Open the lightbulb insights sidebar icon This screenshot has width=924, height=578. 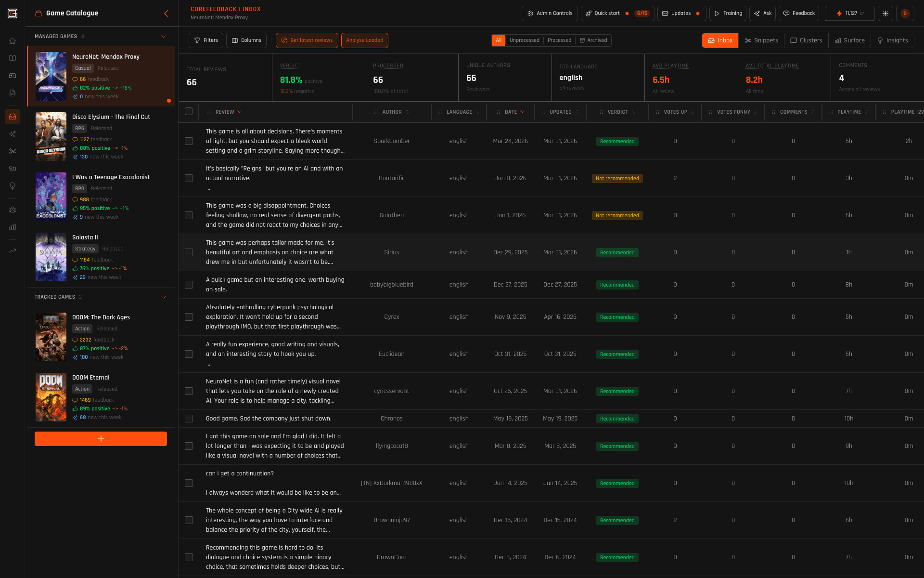(13, 186)
